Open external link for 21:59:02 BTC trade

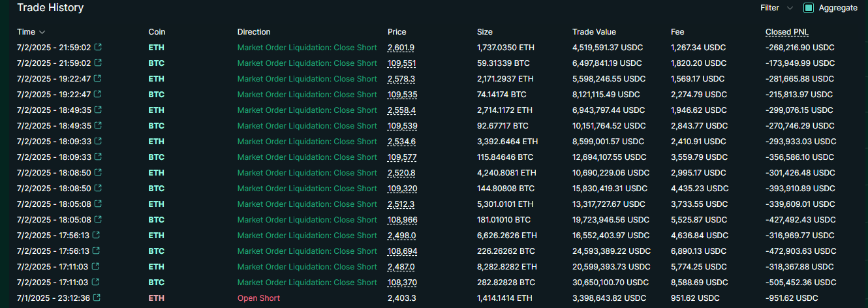[x=98, y=63]
